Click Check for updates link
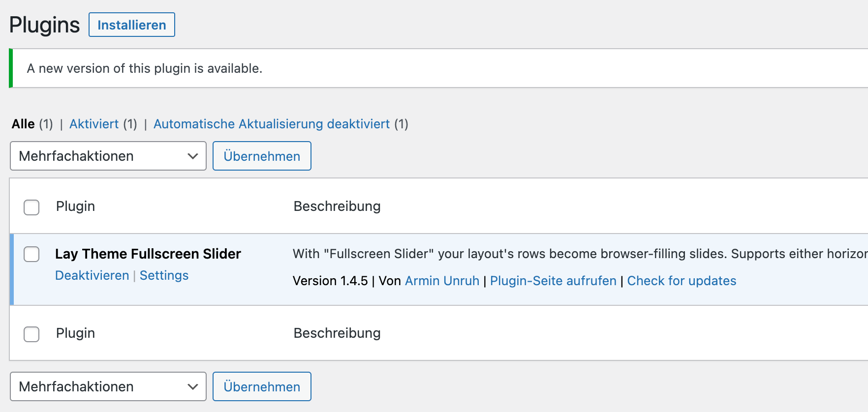Screen dimensions: 868x412 [x=682, y=281]
